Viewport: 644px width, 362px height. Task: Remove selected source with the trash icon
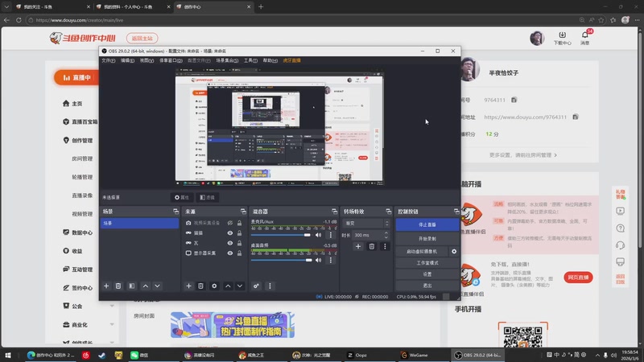click(200, 286)
